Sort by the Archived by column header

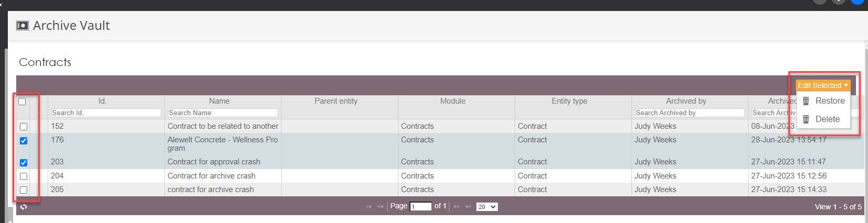(686, 101)
